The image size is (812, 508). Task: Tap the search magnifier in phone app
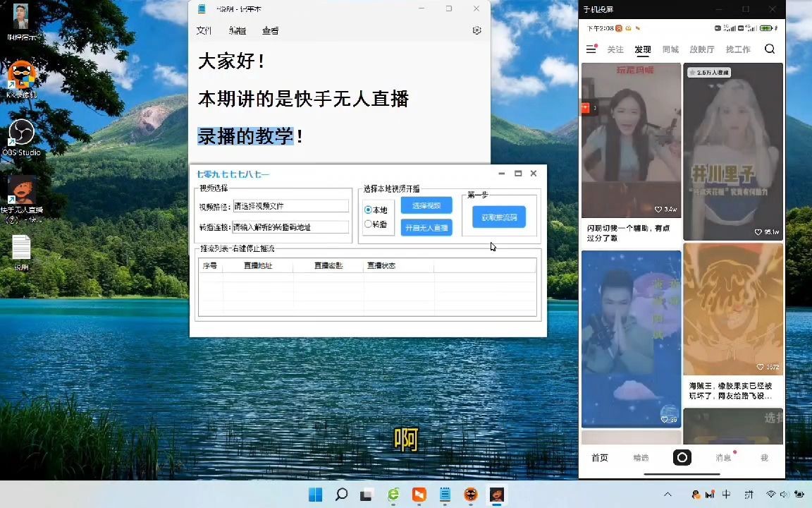click(770, 49)
